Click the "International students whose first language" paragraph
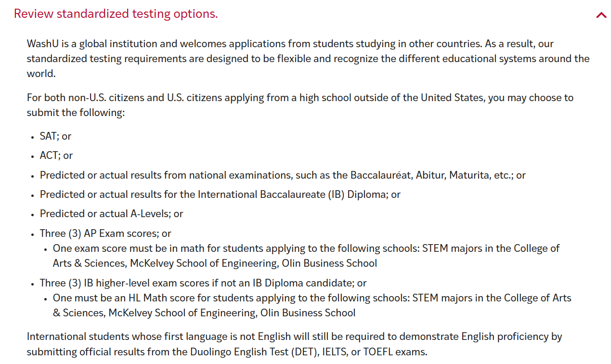Viewport: 611px width, 364px height. tap(294, 344)
